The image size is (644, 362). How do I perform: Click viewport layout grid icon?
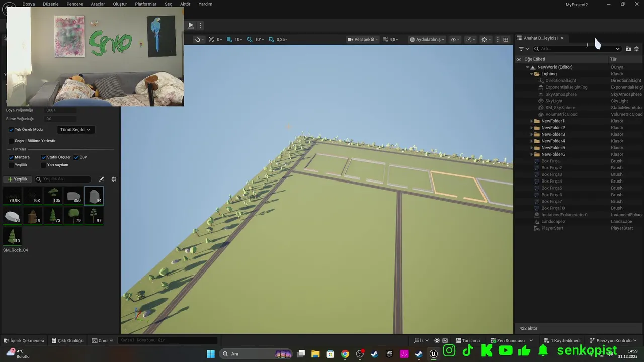point(506,39)
